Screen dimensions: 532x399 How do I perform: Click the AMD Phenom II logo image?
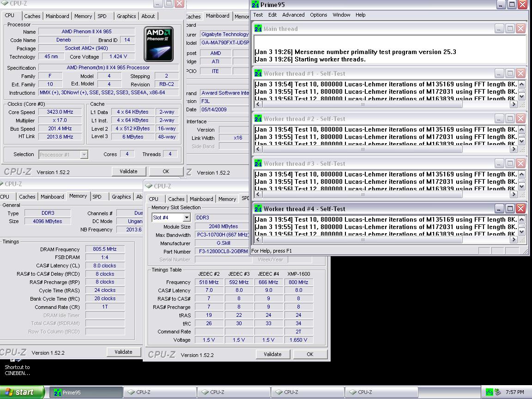tap(158, 44)
